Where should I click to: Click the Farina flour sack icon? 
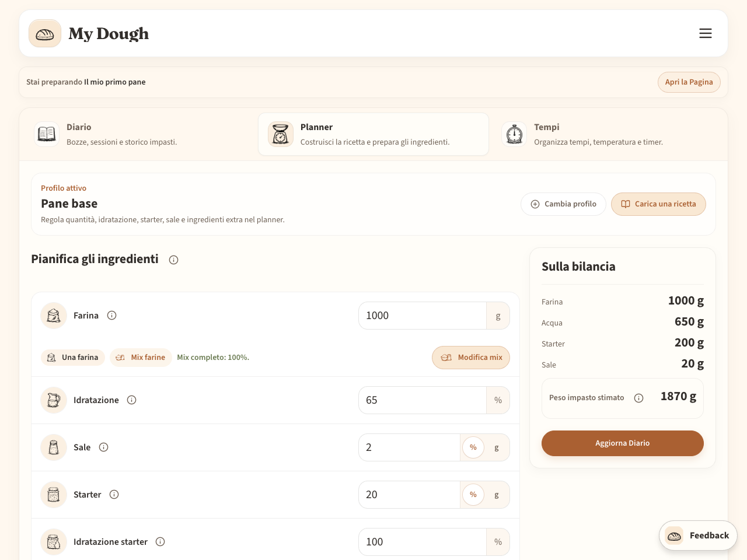(54, 316)
